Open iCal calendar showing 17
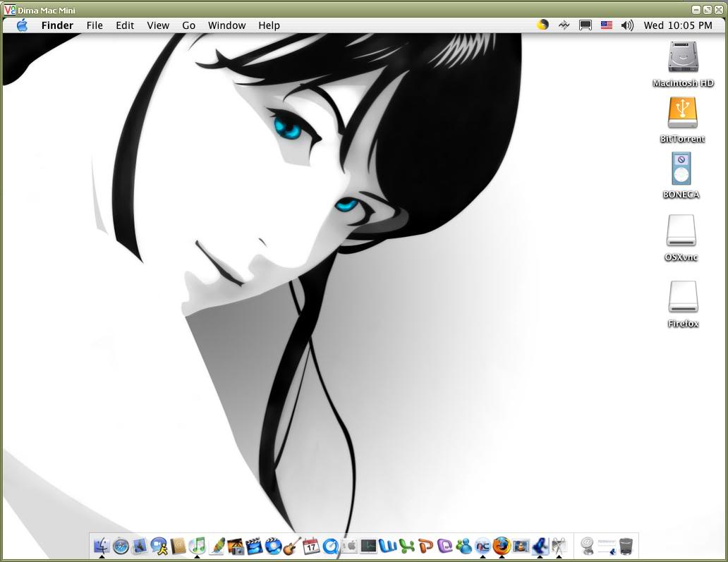Image resolution: width=728 pixels, height=562 pixels. click(x=311, y=546)
